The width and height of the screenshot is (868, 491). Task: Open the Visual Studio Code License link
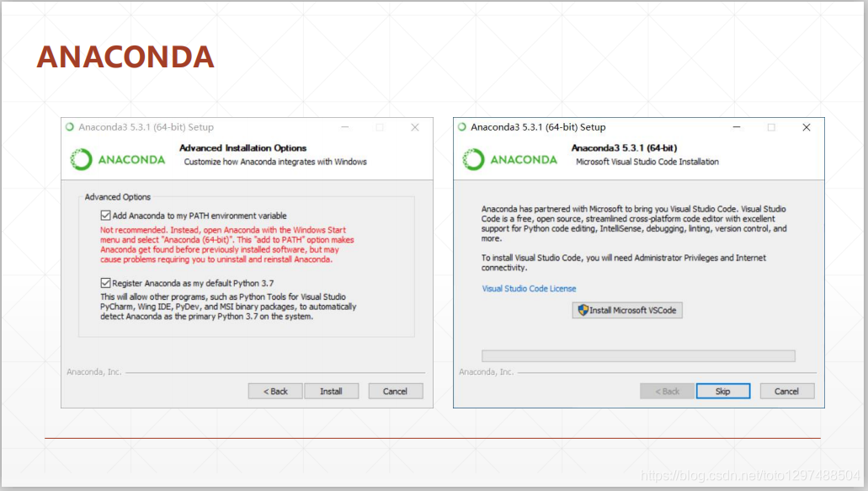529,288
